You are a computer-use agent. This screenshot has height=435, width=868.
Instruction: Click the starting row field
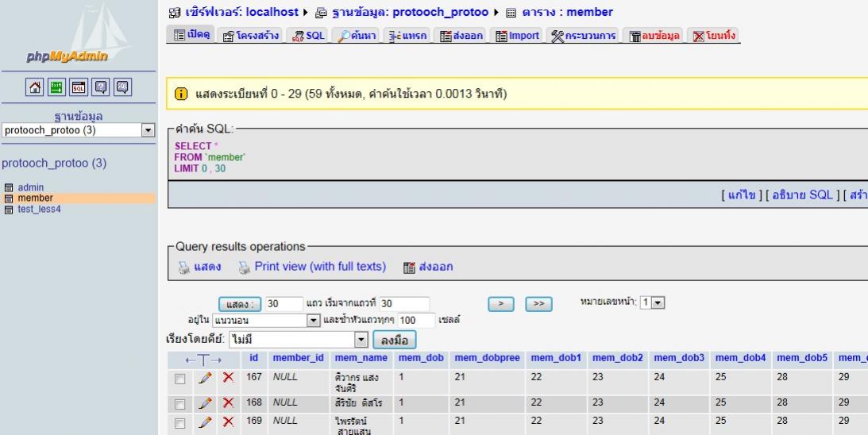click(x=404, y=304)
